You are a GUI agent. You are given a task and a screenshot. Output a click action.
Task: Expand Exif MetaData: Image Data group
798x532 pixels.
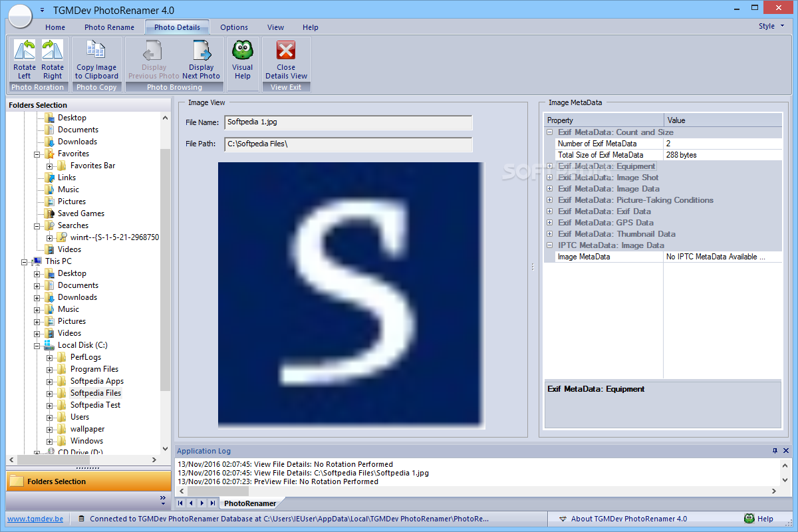coord(550,189)
